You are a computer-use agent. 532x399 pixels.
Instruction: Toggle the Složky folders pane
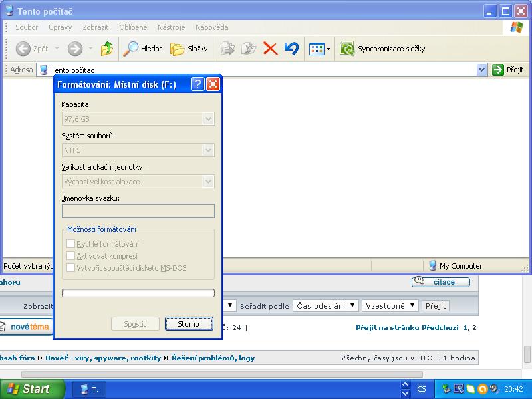click(x=190, y=49)
